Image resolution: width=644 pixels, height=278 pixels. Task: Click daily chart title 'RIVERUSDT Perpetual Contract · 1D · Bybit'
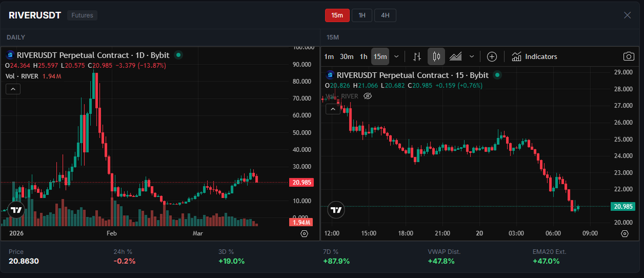[x=93, y=55]
